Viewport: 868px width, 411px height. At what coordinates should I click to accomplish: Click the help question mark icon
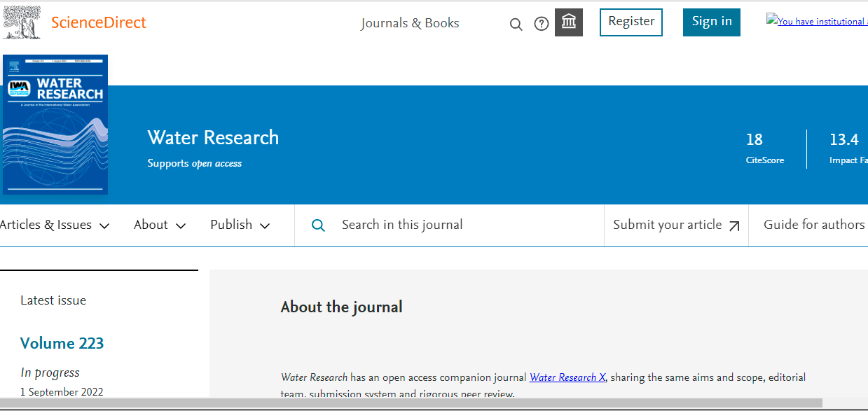541,24
